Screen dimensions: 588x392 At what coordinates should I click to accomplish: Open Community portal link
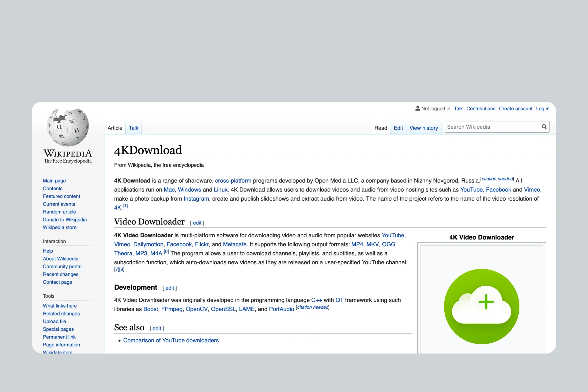62,267
